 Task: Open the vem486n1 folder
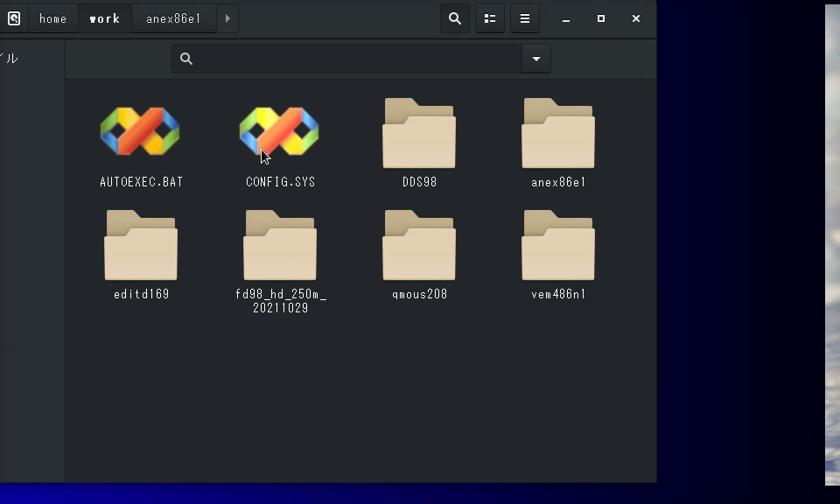coord(558,245)
